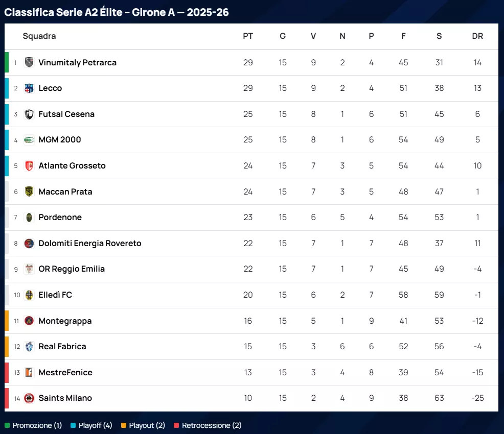The height and width of the screenshot is (434, 504).
Task: Click the Vinumitaly Petrarca team crest
Action: coord(29,62)
